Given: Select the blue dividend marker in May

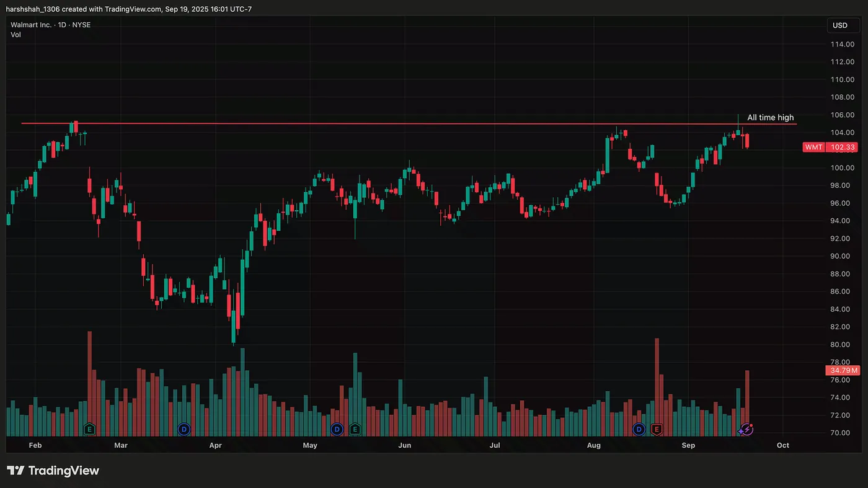Looking at the screenshot, I should pos(337,428).
